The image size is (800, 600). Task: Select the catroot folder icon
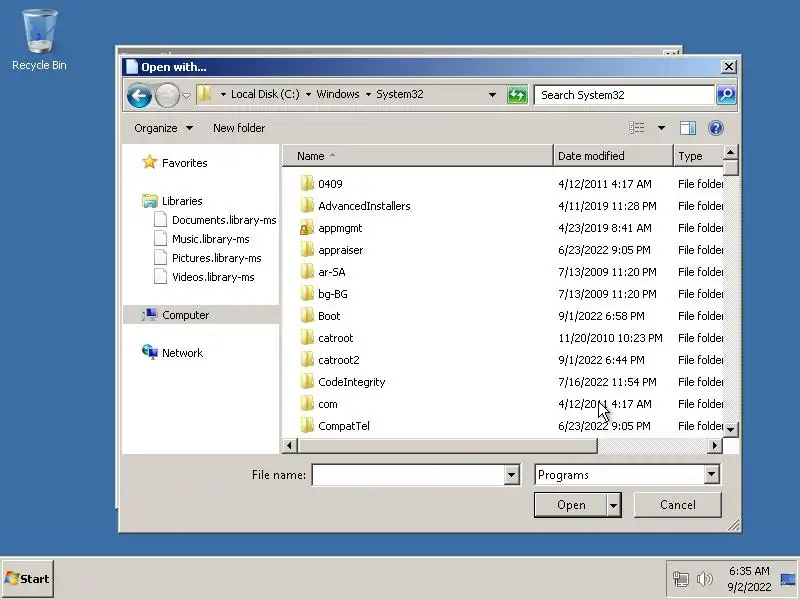tap(307, 338)
